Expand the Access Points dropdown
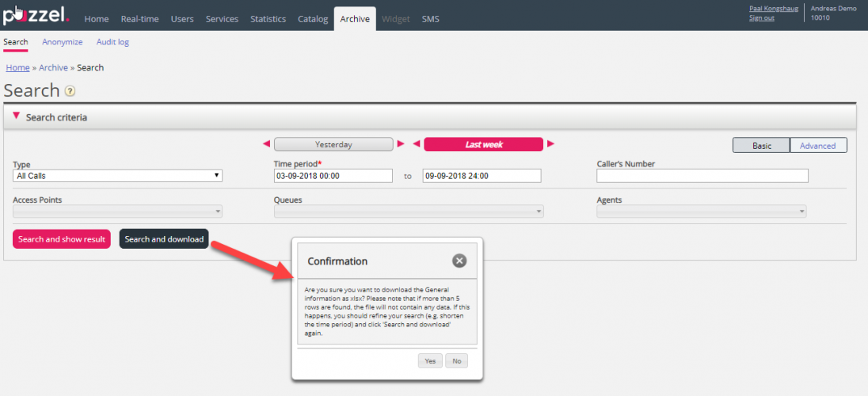Screen dimensions: 868x396 tap(117, 211)
